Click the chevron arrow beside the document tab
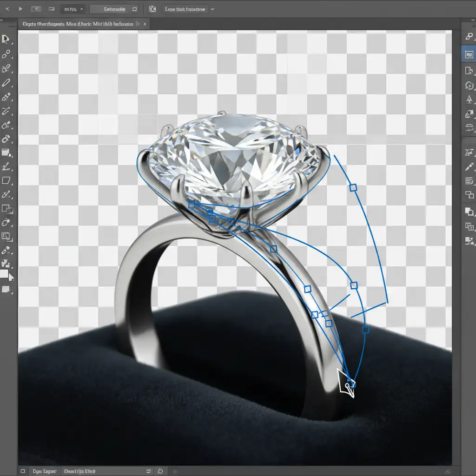 coord(145,23)
